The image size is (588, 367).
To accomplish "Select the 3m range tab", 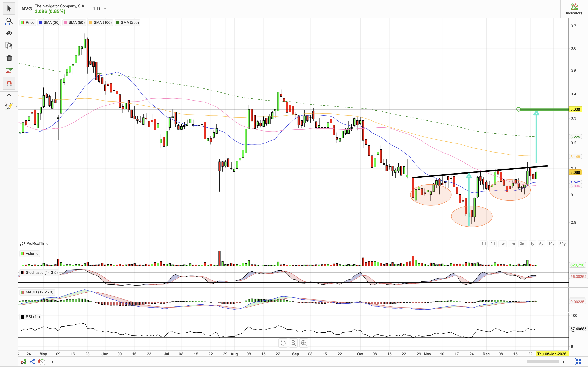I will [522, 244].
